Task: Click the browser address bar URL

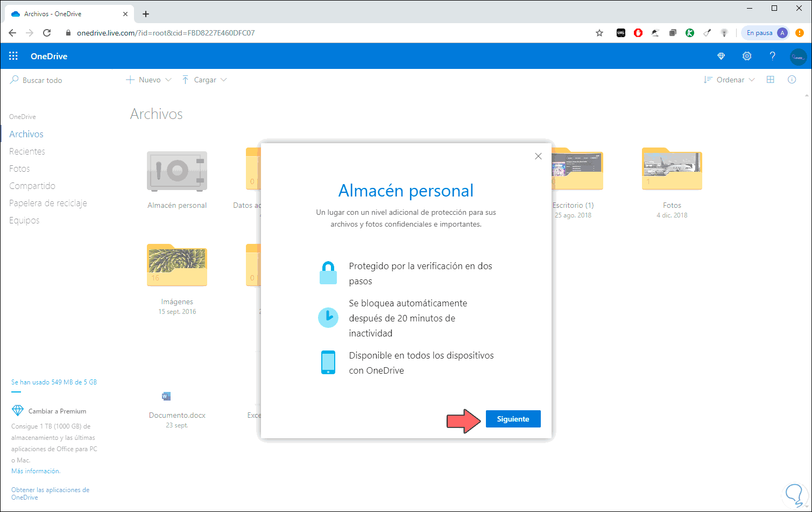Action: 166,33
